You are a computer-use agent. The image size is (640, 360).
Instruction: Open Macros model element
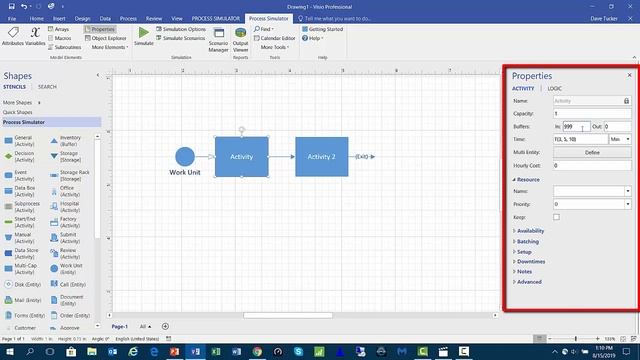[x=59, y=38]
